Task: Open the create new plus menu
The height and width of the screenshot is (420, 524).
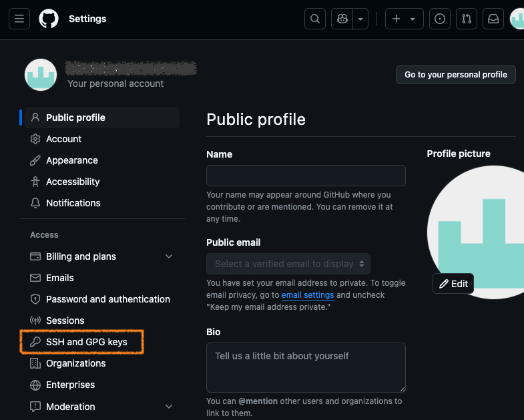Action: [405, 19]
